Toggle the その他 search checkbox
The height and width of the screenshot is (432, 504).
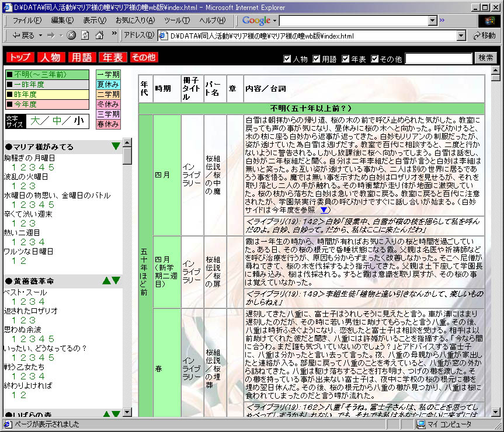[x=374, y=59]
